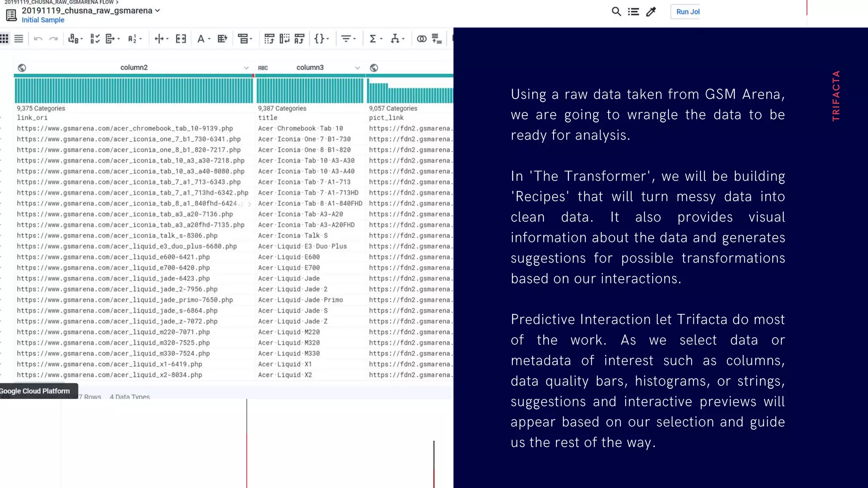Screen dimensions: 868x488
Task: Click the Google Cloud Platform label
Action: (35, 391)
